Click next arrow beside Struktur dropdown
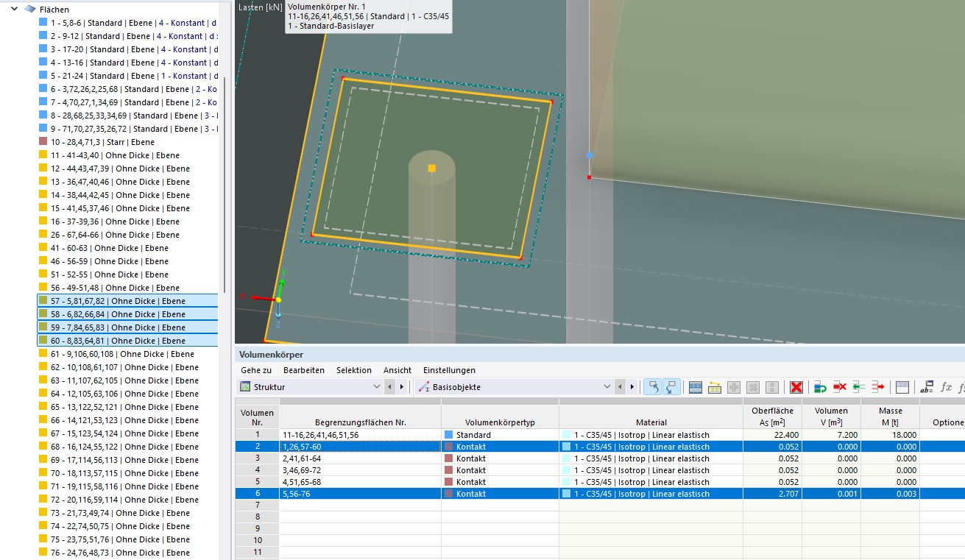965x560 pixels. pos(401,387)
